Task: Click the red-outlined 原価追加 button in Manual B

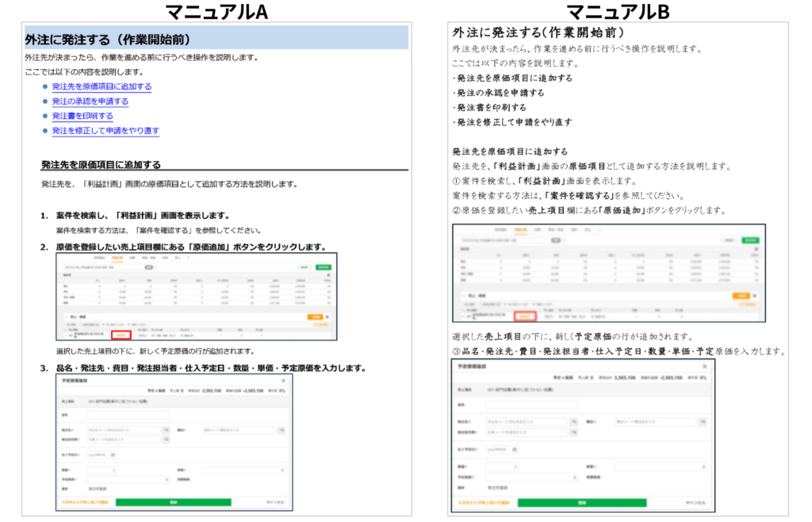Action: point(526,316)
